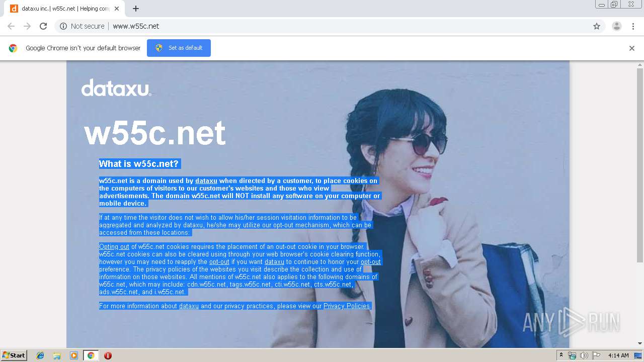Open the media player taskbar icon
Viewport: 644px width, 362px height.
tap(74, 355)
